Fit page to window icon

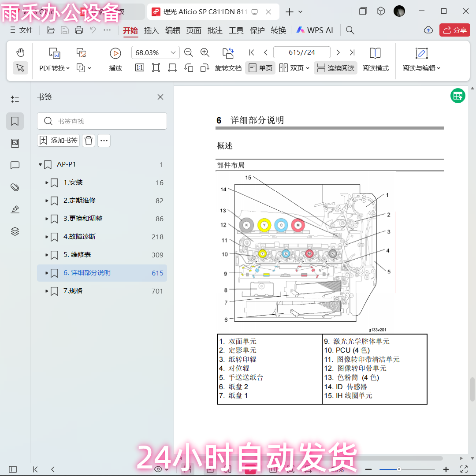click(156, 68)
